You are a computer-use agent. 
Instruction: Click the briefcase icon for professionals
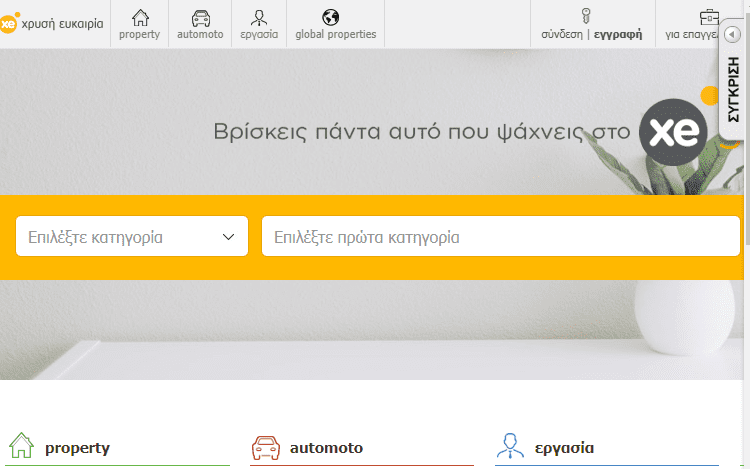coord(709,18)
